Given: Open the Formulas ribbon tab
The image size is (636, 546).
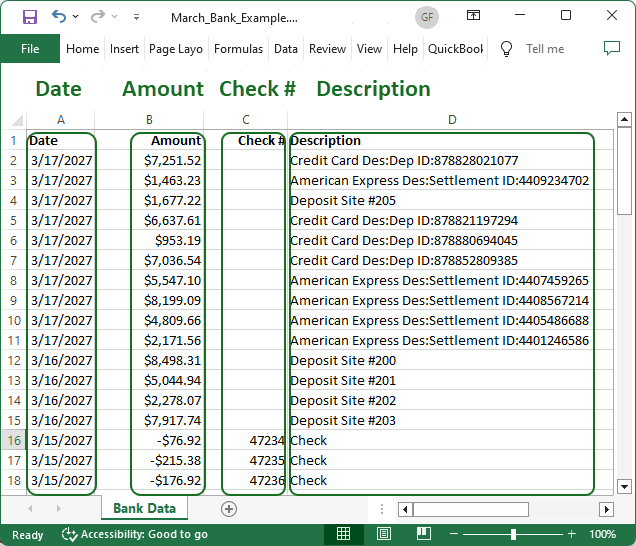Looking at the screenshot, I should click(238, 49).
